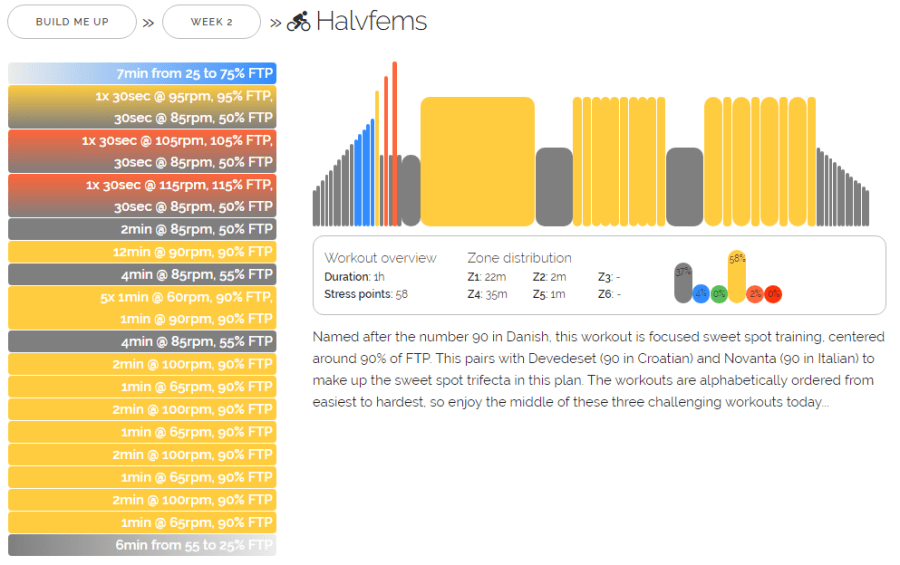The image size is (900, 565).
Task: Select the 7min from 25 to 75% FTP warmup row
Action: pos(142,73)
